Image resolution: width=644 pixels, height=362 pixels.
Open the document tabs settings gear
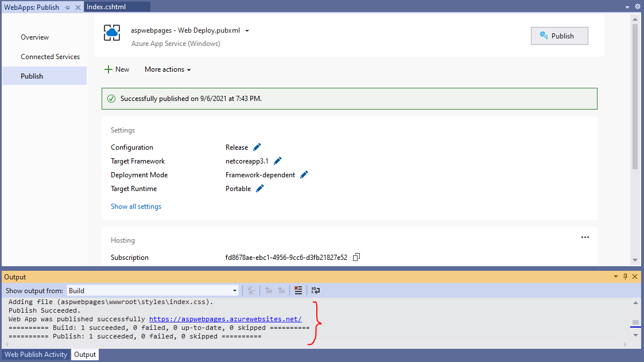click(x=638, y=6)
